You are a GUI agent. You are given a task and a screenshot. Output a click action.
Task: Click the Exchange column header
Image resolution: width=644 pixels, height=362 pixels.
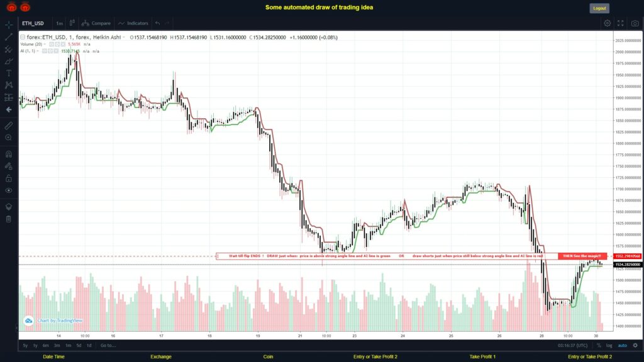click(x=160, y=357)
